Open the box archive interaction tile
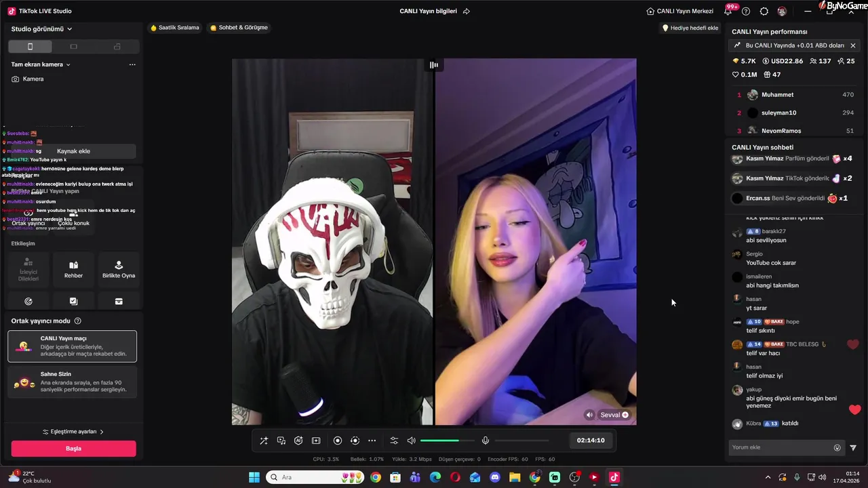 pyautogui.click(x=119, y=301)
